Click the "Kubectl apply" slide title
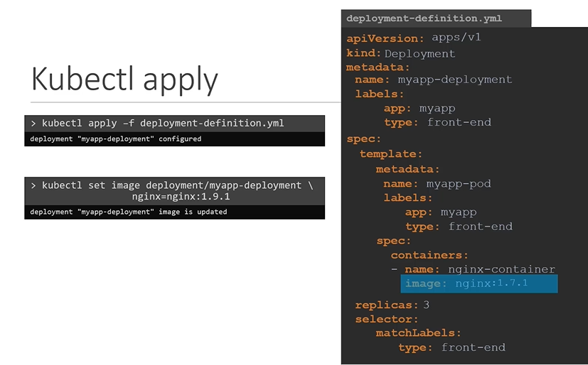The height and width of the screenshot is (365, 588). [x=124, y=79]
